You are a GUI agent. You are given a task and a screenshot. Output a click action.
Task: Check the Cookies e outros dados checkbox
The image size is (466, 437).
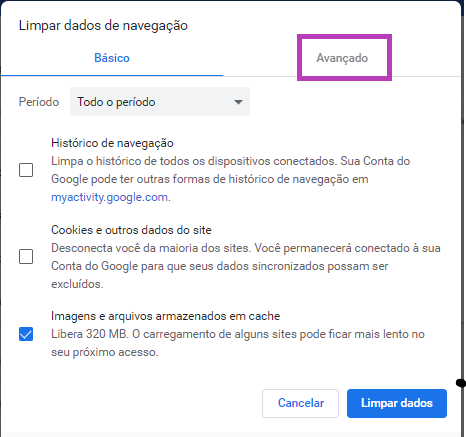(x=26, y=257)
